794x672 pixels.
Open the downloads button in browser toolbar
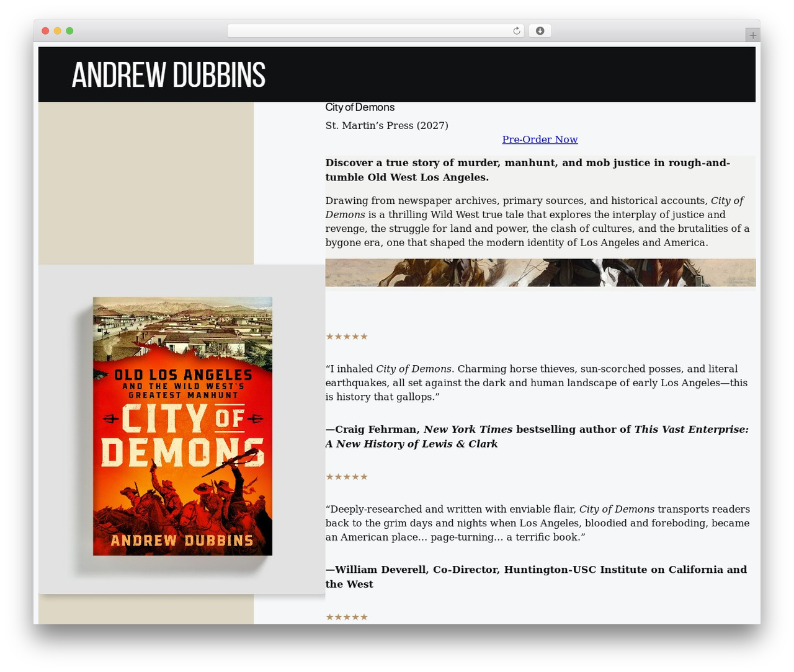[540, 31]
